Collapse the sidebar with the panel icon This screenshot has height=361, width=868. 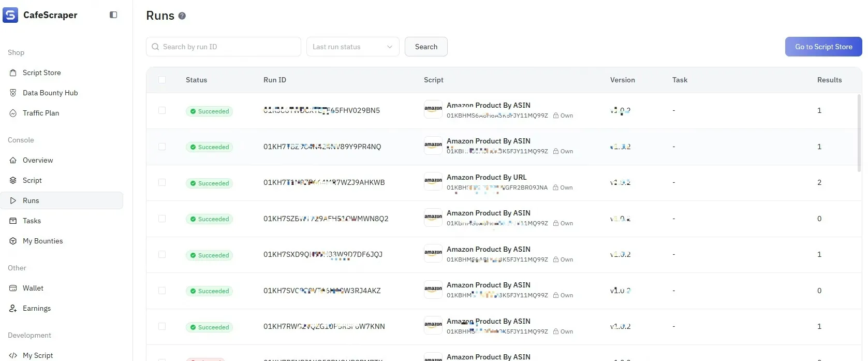(x=113, y=15)
